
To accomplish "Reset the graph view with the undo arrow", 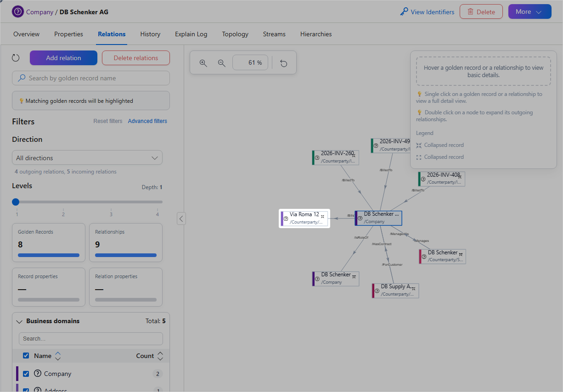I will click(x=284, y=63).
